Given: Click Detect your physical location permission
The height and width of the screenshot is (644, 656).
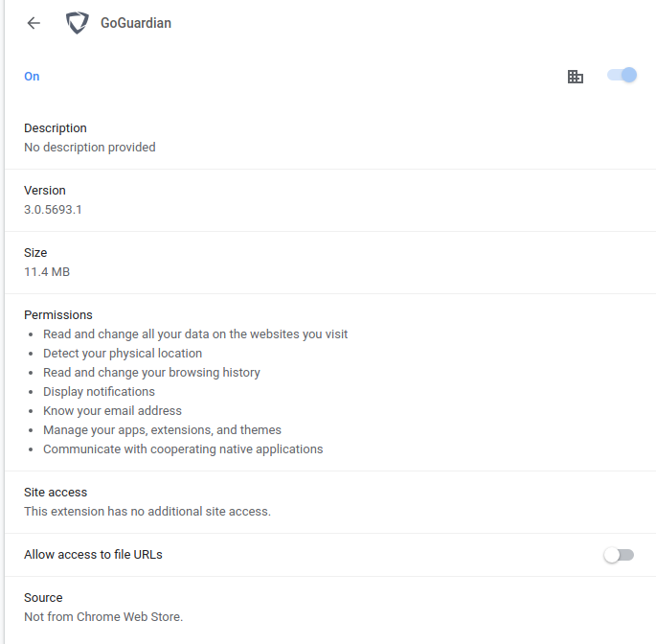Looking at the screenshot, I should point(123,354).
